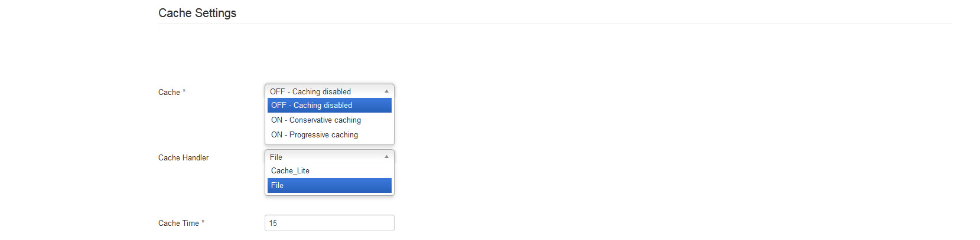Viewport: 980px width, 240px height.
Task: Click the Cache Settings heading
Action: tap(197, 13)
